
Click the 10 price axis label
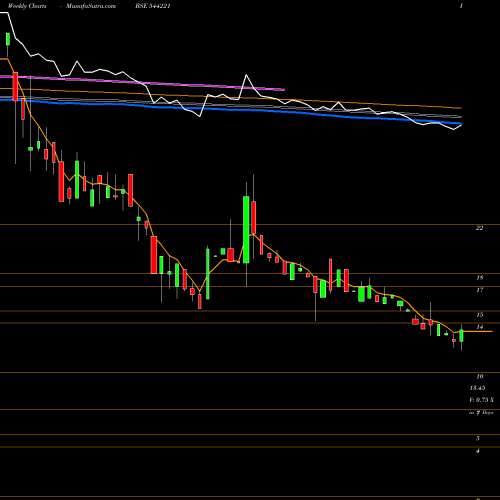pos(479,376)
